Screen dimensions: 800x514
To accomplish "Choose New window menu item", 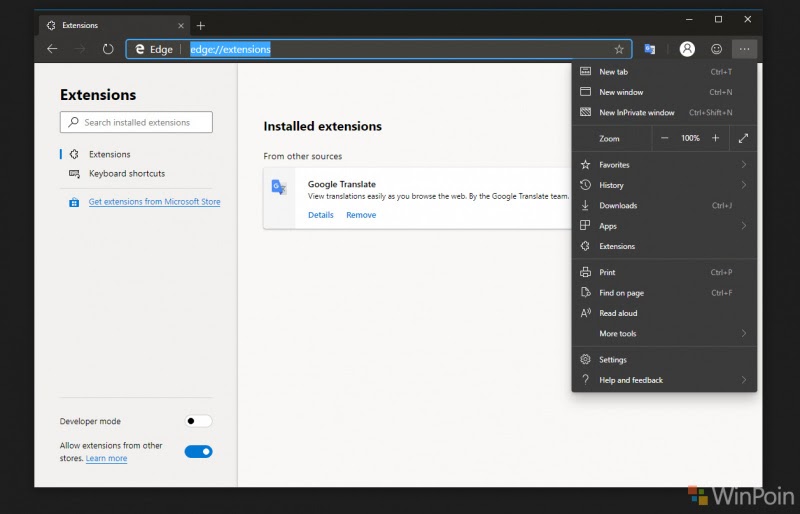I will [x=664, y=92].
